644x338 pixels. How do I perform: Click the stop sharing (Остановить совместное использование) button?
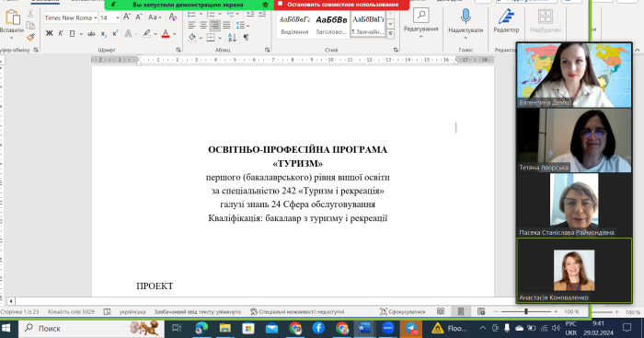[341, 5]
